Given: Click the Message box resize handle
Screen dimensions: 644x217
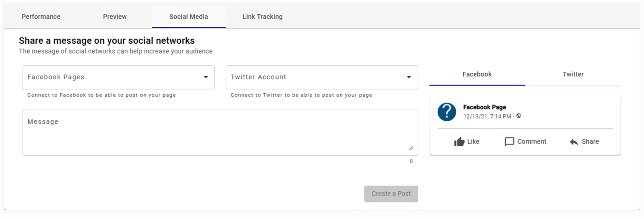Looking at the screenshot, I should pyautogui.click(x=411, y=148).
